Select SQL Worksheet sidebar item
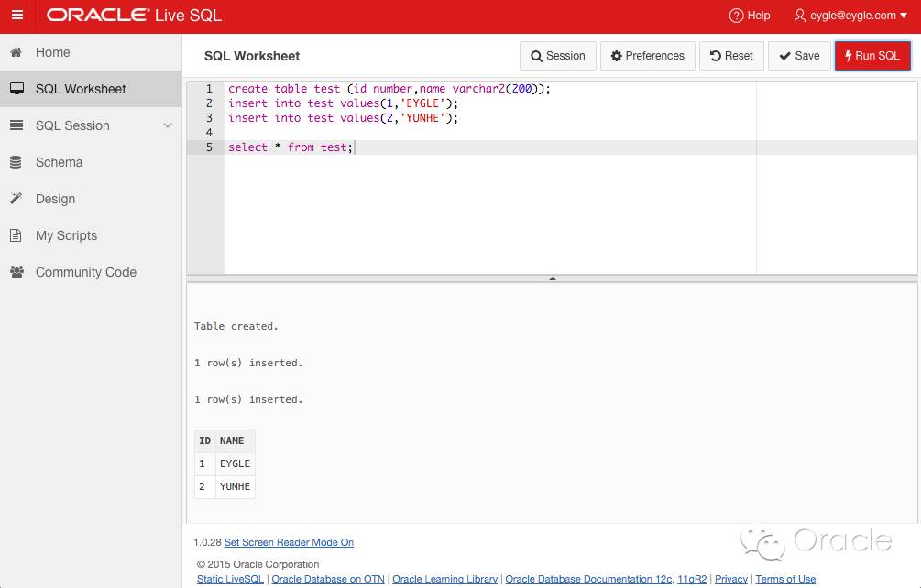This screenshot has width=921, height=588. [x=91, y=89]
